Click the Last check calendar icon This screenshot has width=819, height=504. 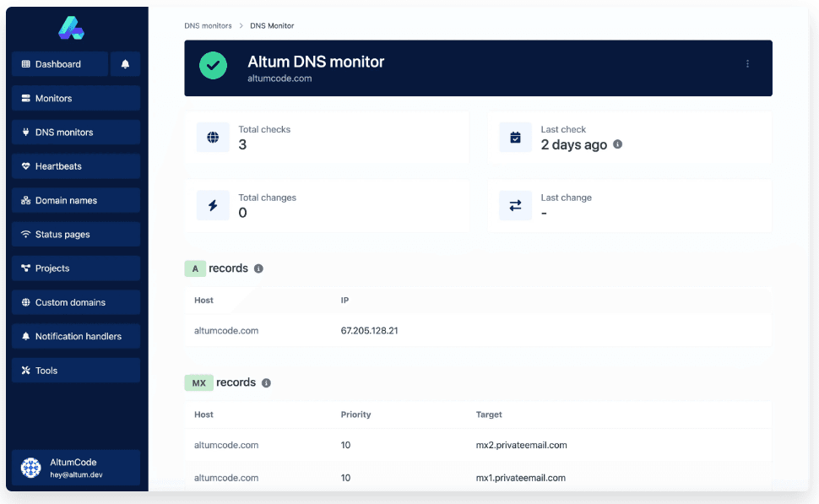tap(515, 137)
